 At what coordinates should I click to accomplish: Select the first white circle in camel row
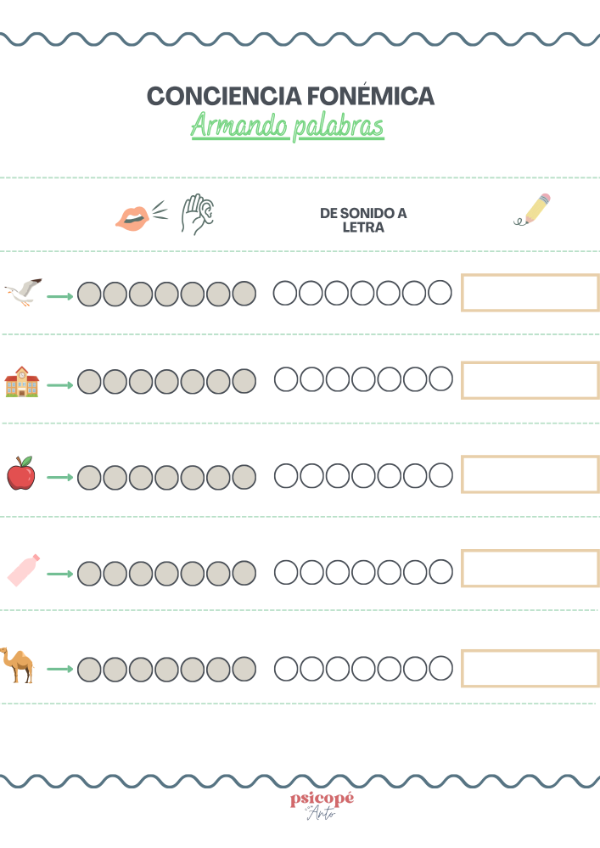click(286, 669)
